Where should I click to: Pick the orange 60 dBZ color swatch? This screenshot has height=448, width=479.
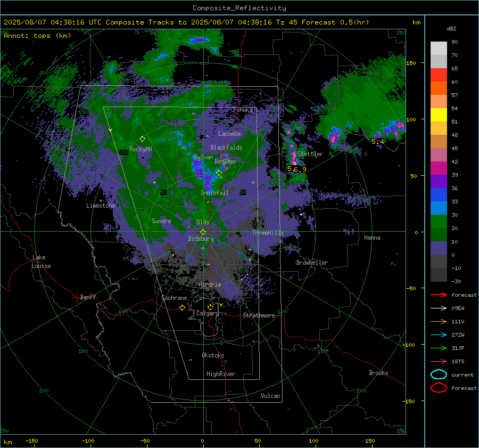click(x=439, y=88)
